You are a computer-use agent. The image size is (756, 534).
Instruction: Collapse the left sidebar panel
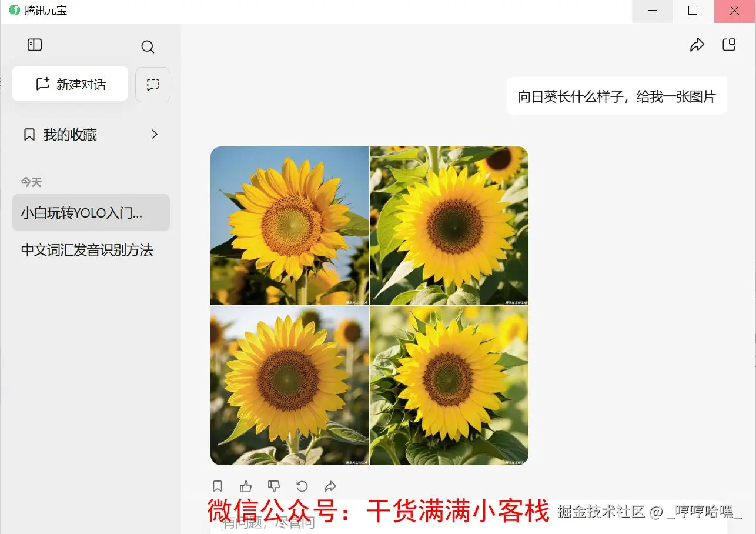point(34,44)
